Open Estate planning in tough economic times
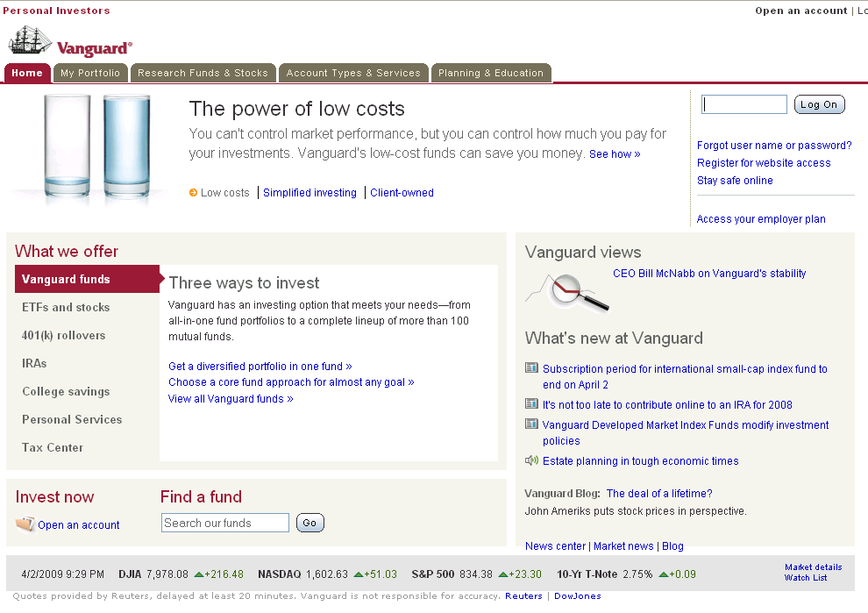This screenshot has height=613, width=868. tap(641, 461)
